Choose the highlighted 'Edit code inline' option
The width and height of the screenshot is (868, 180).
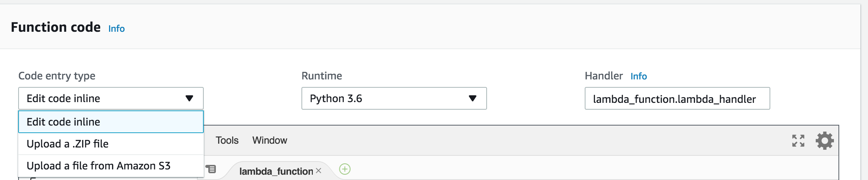click(x=111, y=122)
